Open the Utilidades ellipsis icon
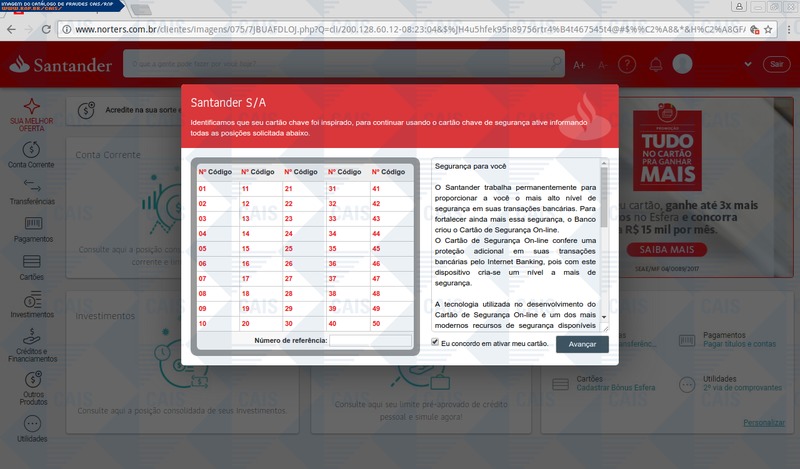The height and width of the screenshot is (469, 800). [x=32, y=423]
